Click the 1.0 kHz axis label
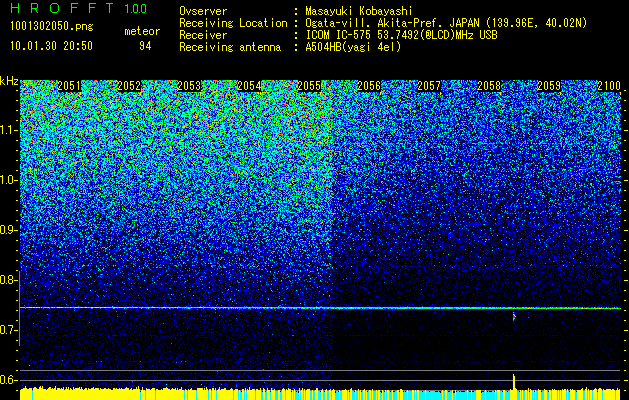629x400 pixels. [8, 180]
